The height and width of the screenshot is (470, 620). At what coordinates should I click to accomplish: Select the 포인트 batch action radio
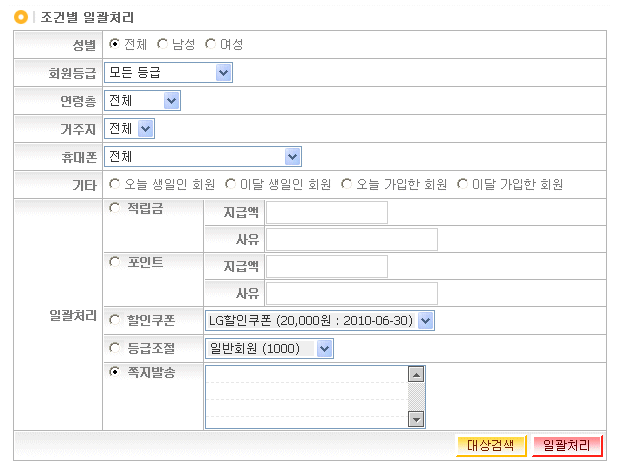coord(115,262)
